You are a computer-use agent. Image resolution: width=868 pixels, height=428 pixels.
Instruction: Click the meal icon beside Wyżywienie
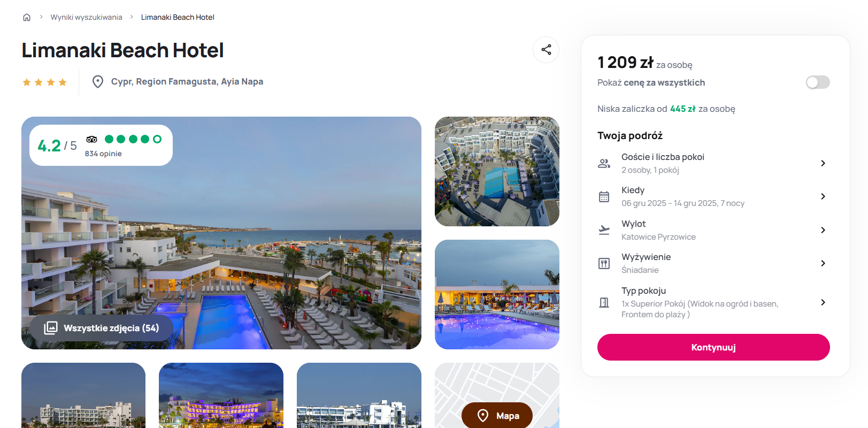click(x=604, y=263)
